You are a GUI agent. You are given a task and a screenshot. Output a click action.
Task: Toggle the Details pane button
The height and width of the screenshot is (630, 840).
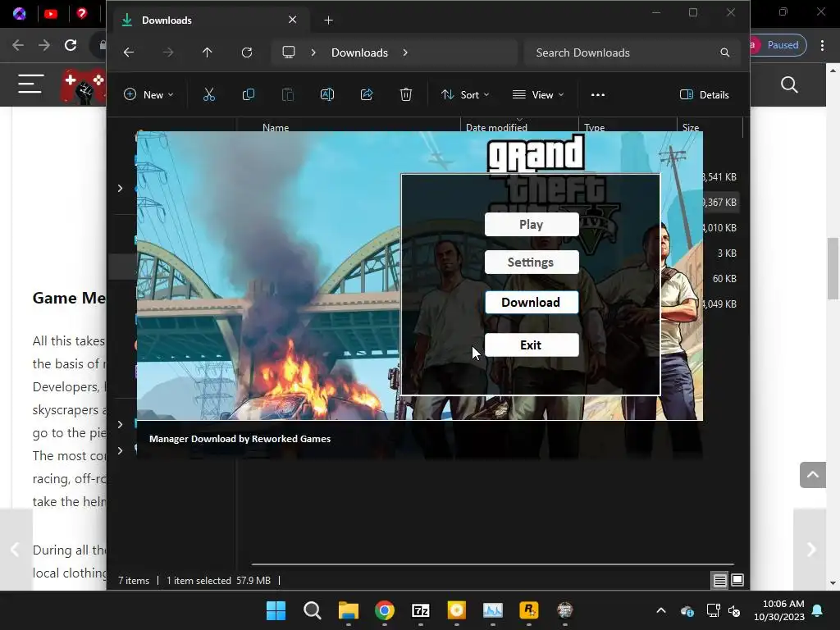(x=705, y=95)
